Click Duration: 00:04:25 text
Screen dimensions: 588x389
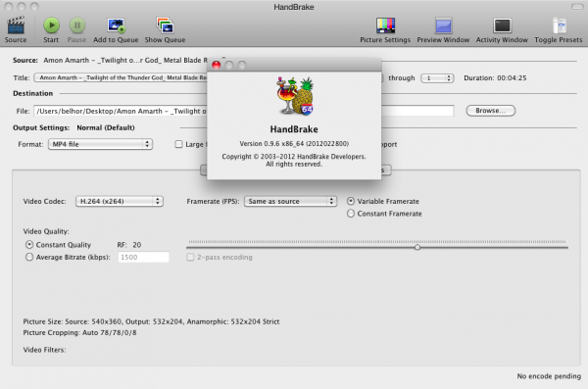(495, 78)
